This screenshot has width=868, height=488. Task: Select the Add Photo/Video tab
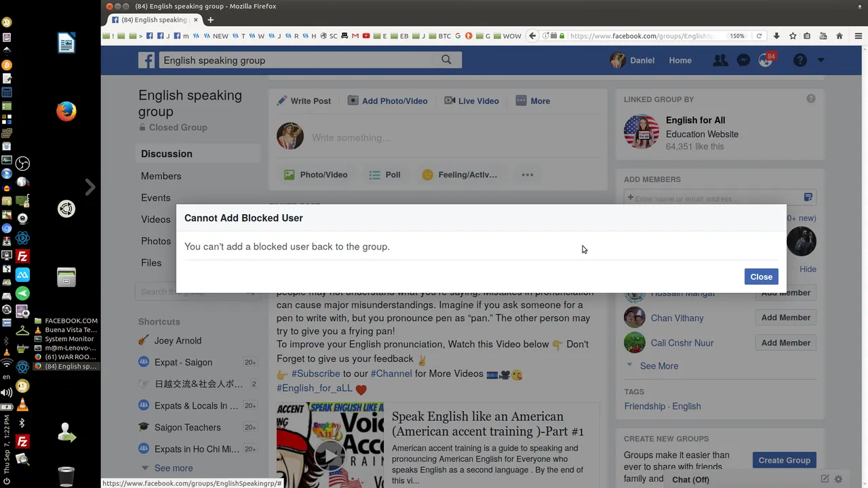point(387,101)
